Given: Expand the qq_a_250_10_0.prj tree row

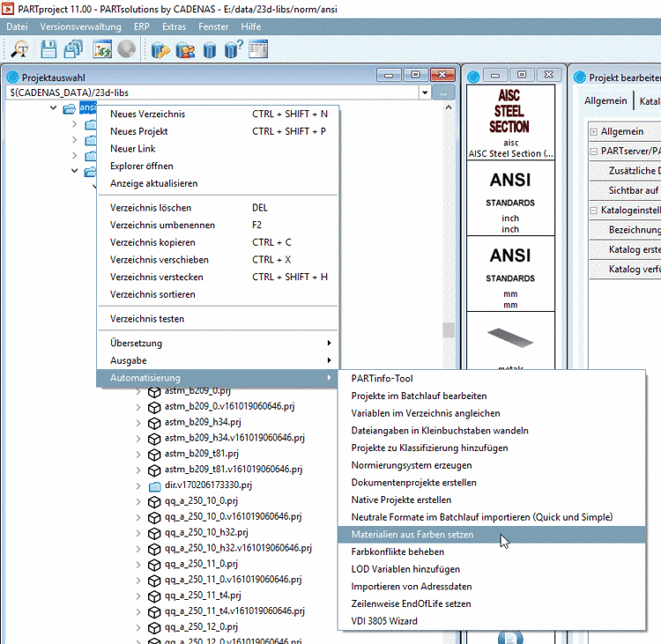Looking at the screenshot, I should coord(138,501).
